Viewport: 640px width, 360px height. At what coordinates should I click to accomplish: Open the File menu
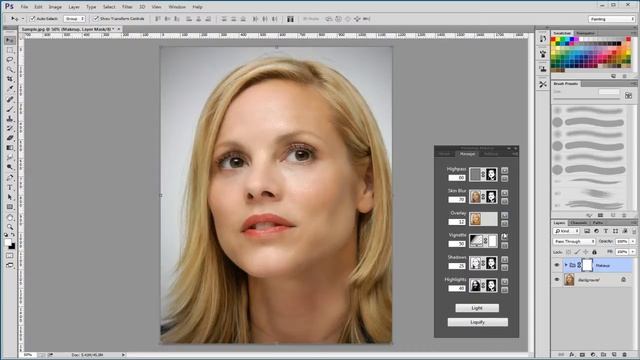24,7
